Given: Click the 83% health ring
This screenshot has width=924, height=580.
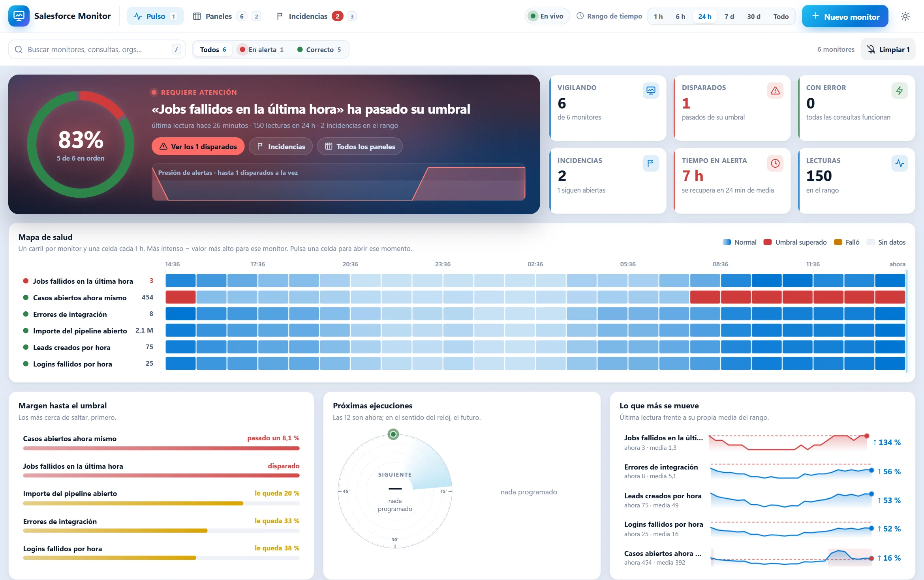Looking at the screenshot, I should pyautogui.click(x=81, y=144).
